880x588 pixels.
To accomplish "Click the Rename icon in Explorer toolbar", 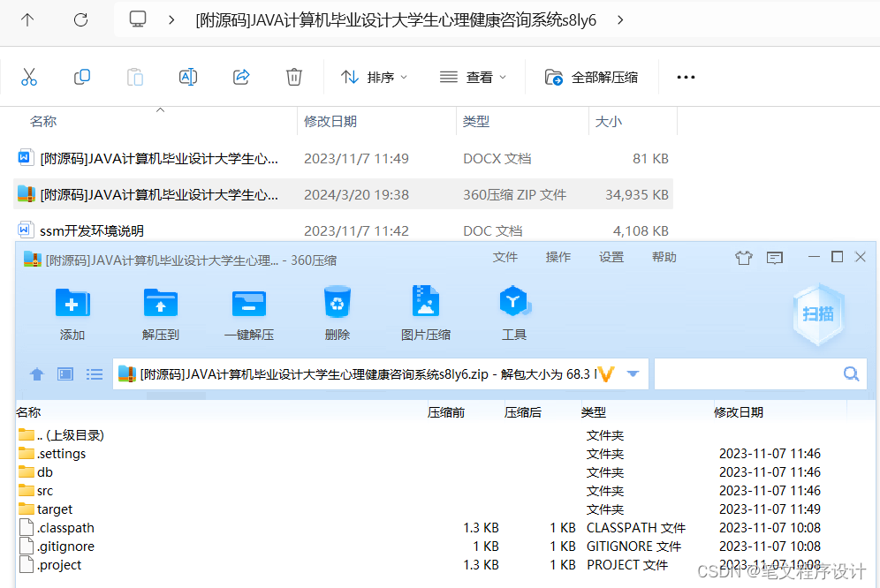I will 187,77.
